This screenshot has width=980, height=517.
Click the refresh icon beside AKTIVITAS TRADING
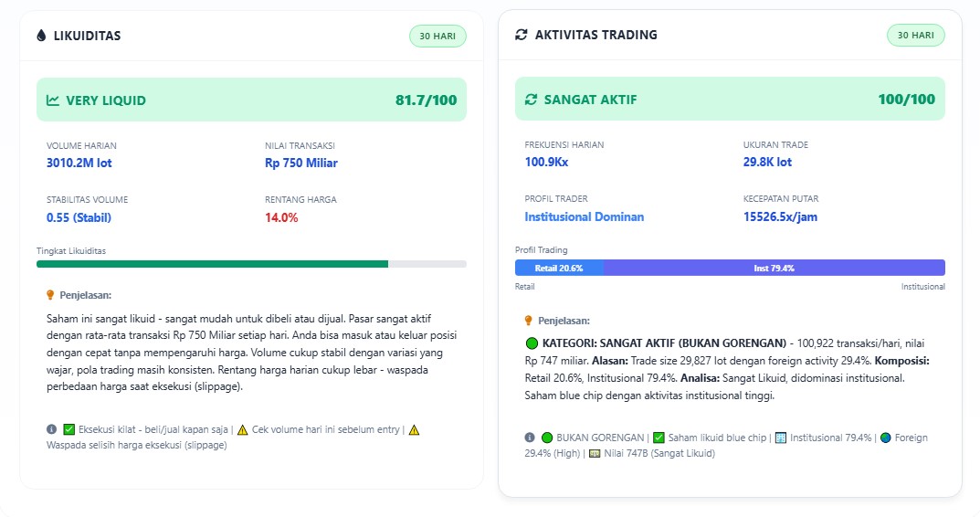point(522,35)
